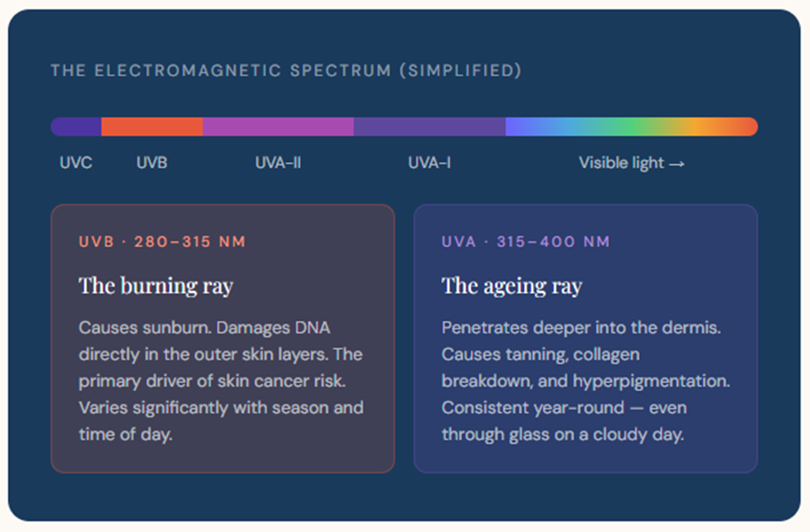Select the UVB label beneath the spectrum
Image resolution: width=810 pixels, height=532 pixels.
pyautogui.click(x=152, y=162)
